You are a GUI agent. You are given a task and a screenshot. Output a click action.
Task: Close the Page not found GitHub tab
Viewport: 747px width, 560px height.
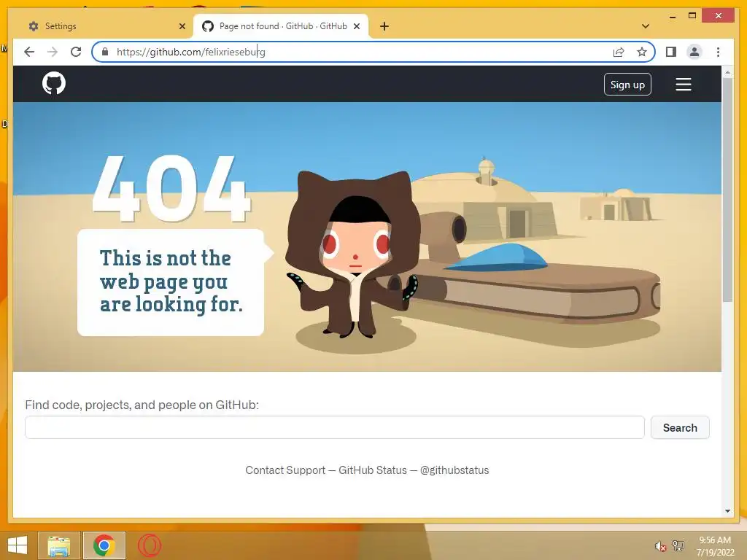(x=356, y=26)
